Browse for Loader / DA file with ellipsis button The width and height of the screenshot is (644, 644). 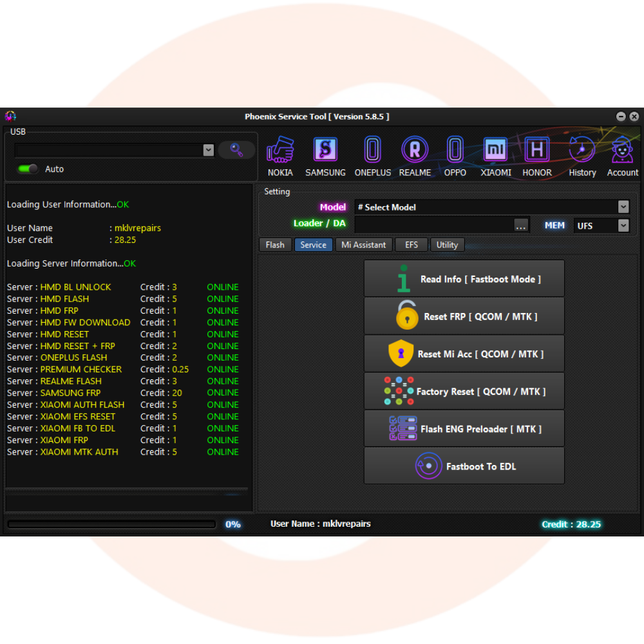(x=521, y=225)
